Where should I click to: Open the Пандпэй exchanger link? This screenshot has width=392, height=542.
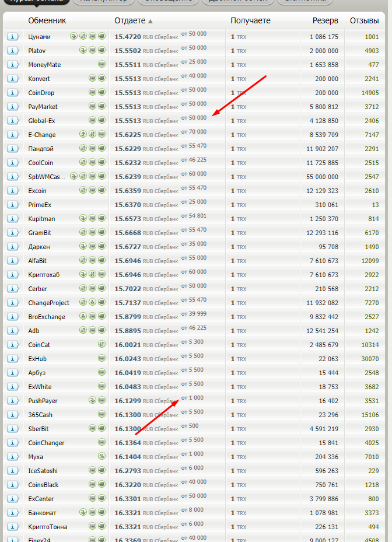(41, 149)
